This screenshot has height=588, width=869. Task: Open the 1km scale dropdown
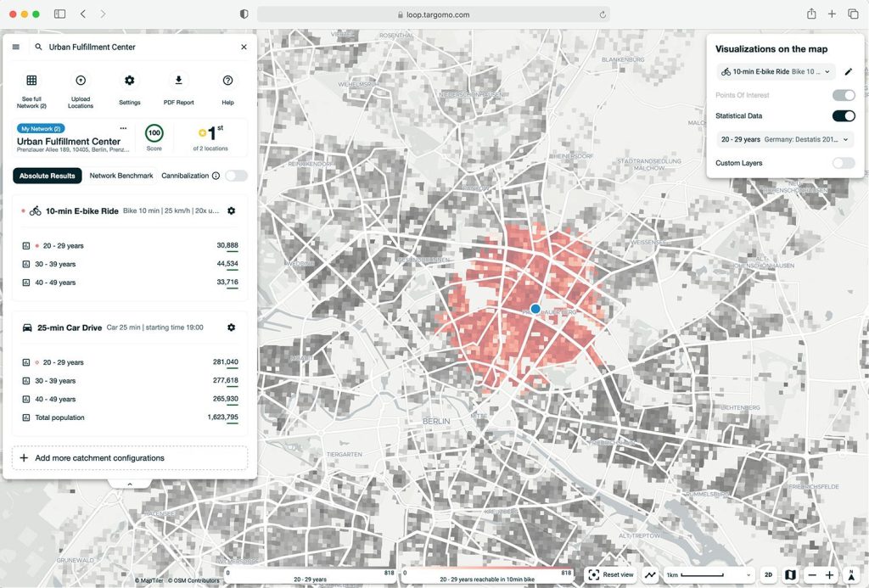(708, 574)
